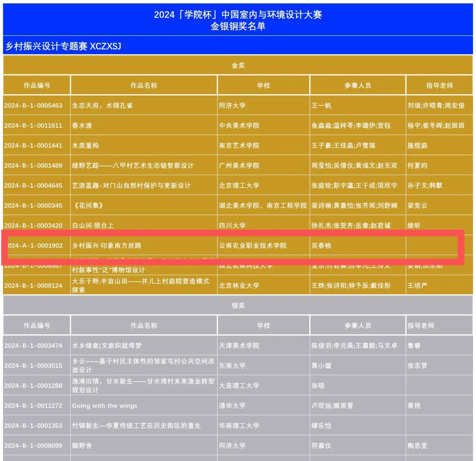
Task: Click participant name 吴春桃
Action: 321,246
